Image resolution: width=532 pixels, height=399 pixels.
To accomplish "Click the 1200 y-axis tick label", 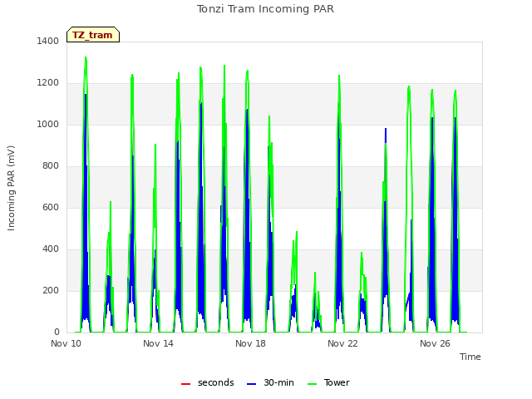I will [48, 83].
